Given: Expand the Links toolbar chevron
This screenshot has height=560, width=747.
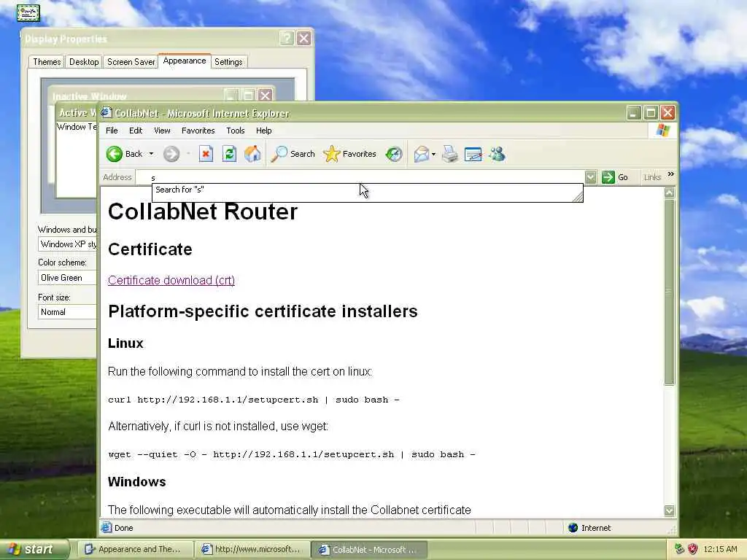Looking at the screenshot, I should coord(671,174).
